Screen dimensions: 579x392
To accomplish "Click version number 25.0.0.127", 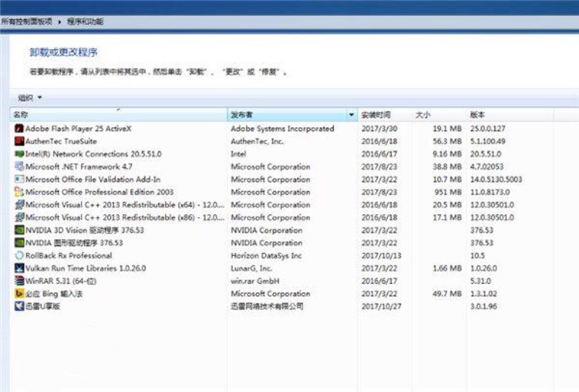I will 488,129.
